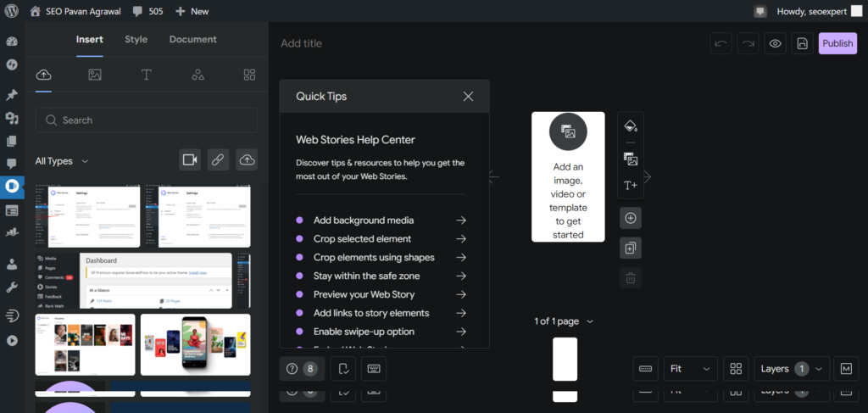This screenshot has height=413, width=868.
Task: Open the keyboard shortcuts button
Action: click(374, 369)
